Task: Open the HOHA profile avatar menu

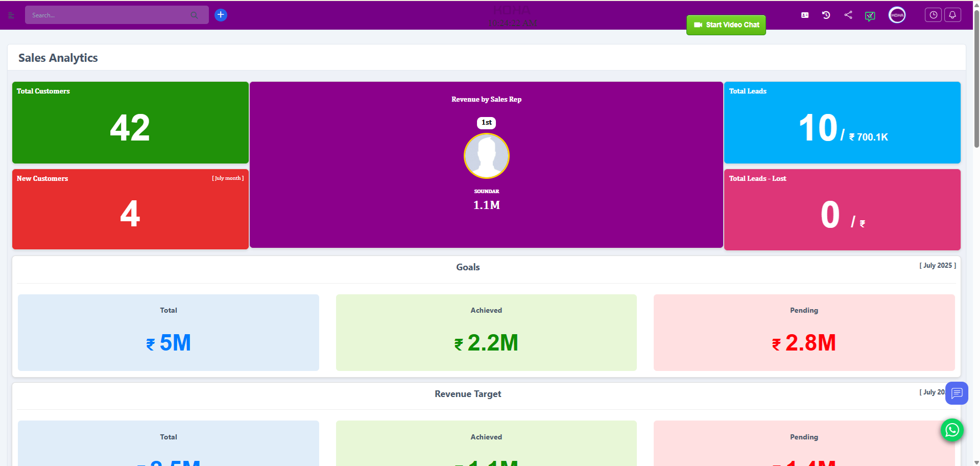Action: coord(897,15)
